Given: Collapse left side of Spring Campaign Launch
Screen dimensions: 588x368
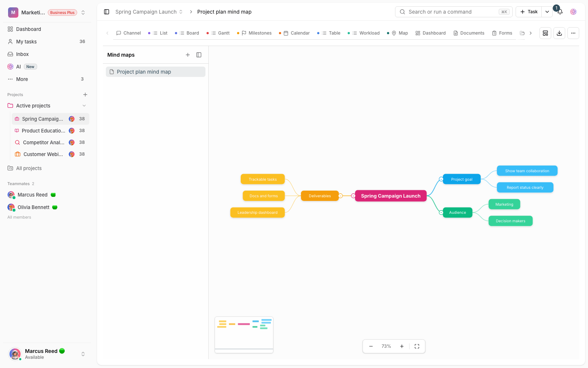Looking at the screenshot, I should pos(353,196).
